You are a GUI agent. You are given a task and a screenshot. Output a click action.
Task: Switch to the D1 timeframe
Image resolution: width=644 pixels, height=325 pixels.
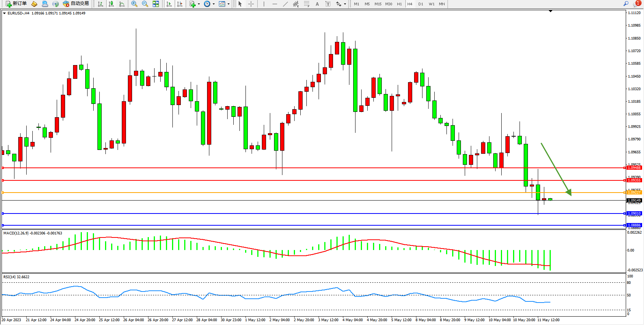421,4
